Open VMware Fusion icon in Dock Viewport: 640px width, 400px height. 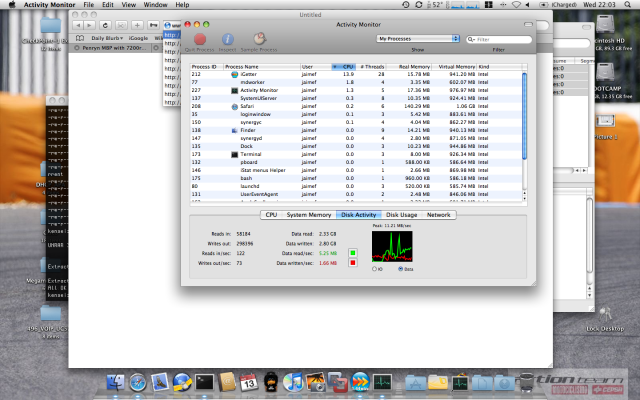338,382
